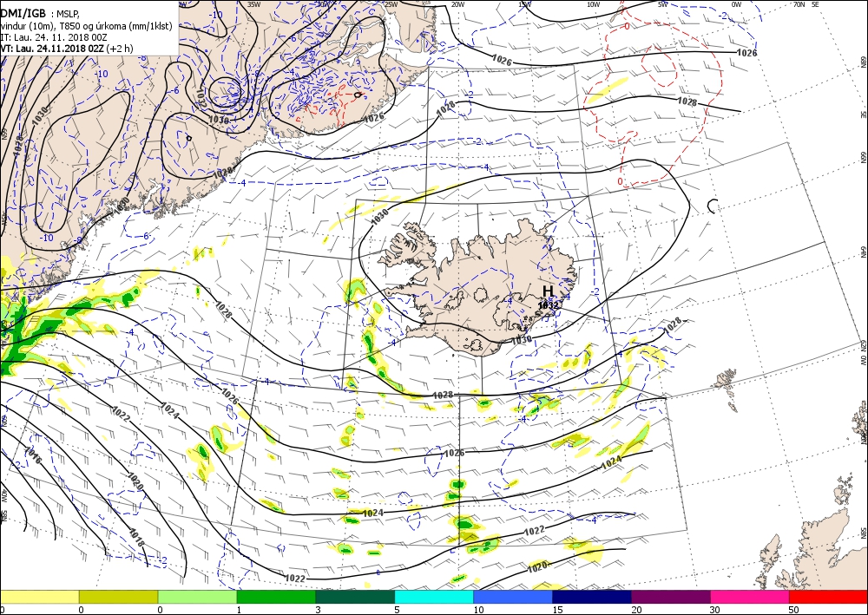Image resolution: width=868 pixels, height=615 pixels.
Task: Pick the royal blue legend segment
Action: click(x=513, y=597)
